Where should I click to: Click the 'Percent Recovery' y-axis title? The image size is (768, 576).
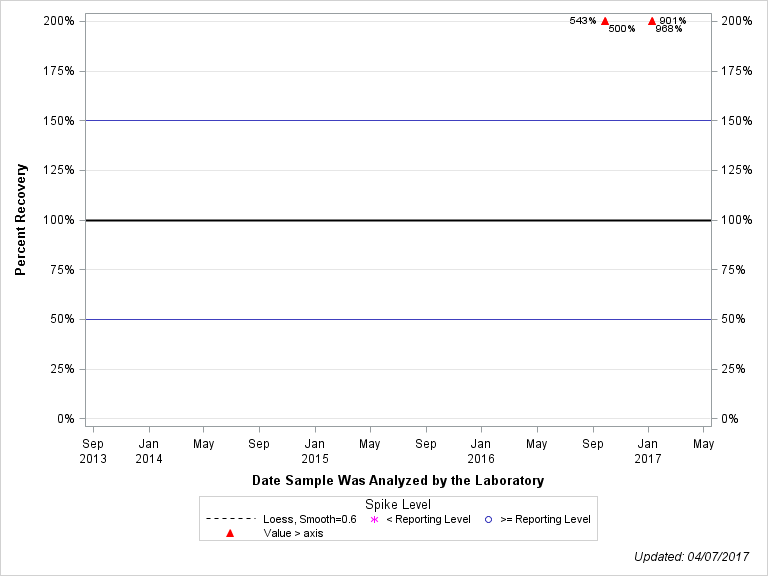20,220
